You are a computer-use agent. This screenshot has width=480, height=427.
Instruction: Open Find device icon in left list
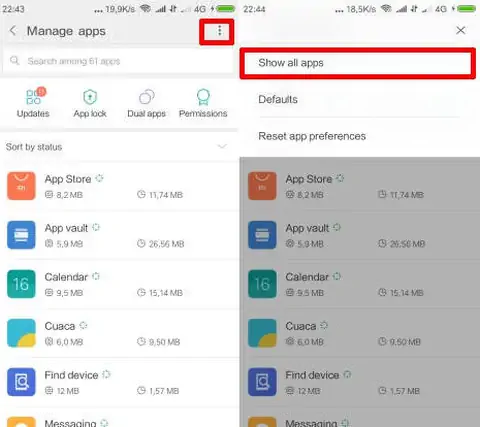click(x=21, y=382)
